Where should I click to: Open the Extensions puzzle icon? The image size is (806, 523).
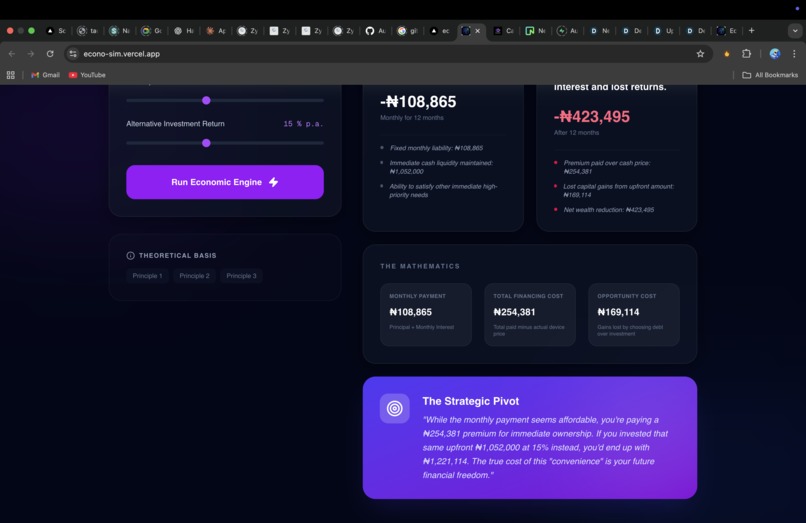click(x=746, y=53)
